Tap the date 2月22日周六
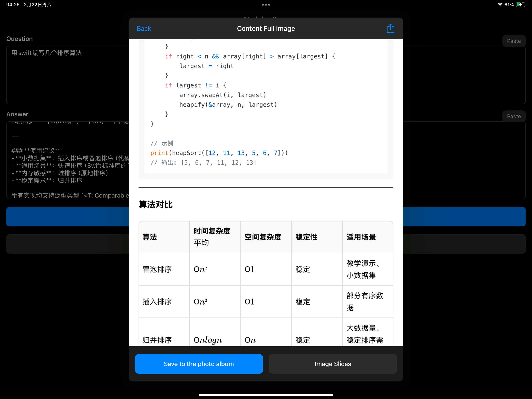The width and height of the screenshot is (532, 399). (38, 4)
